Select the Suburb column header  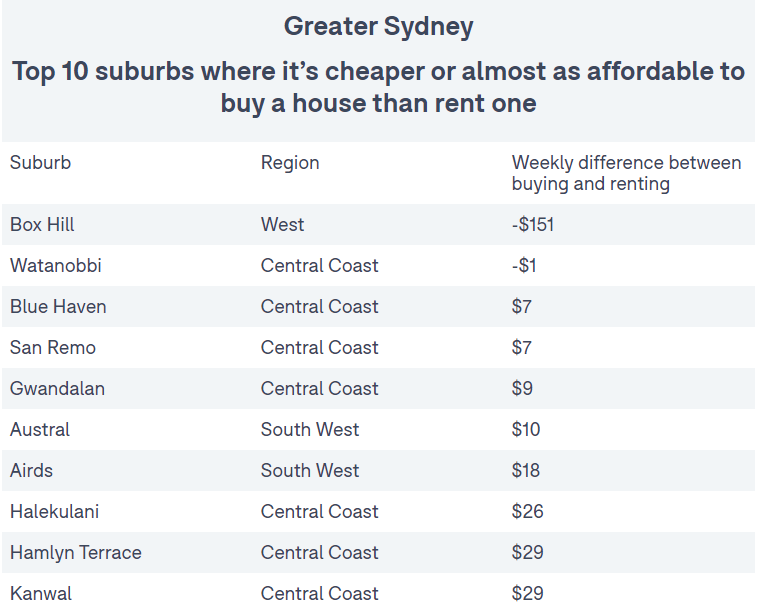[x=41, y=162]
